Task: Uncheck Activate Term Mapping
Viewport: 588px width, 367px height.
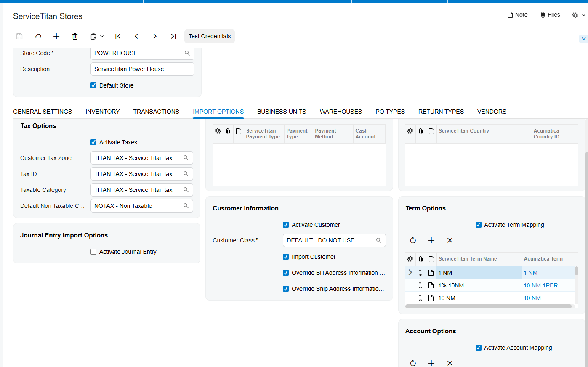Action: pos(479,225)
